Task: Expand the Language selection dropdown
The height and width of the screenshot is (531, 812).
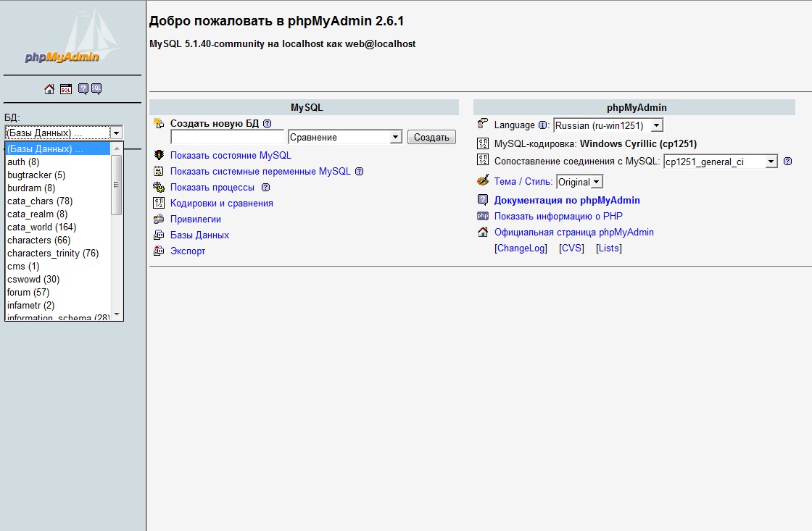Action: pyautogui.click(x=608, y=125)
